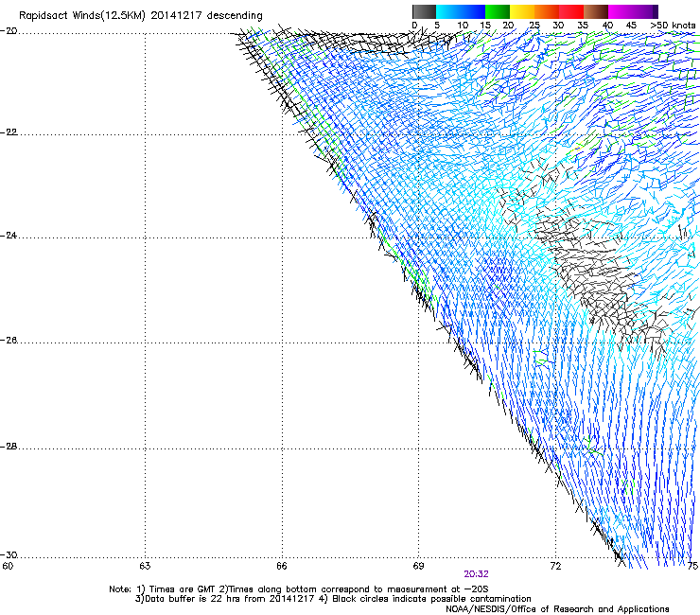Click the purple '20:32' pass time label
This screenshot has width=700, height=615.
476,574
